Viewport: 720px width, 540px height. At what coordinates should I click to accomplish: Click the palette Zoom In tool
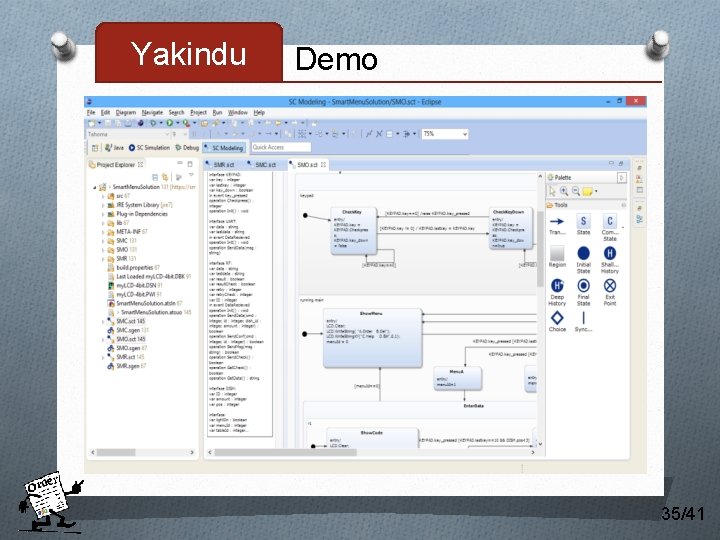564,191
